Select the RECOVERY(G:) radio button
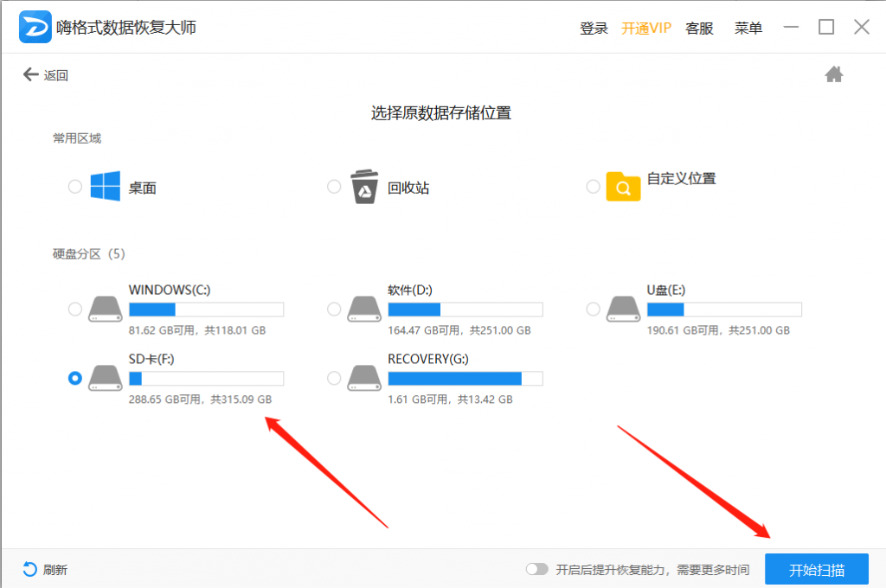The width and height of the screenshot is (886, 588). pos(334,378)
